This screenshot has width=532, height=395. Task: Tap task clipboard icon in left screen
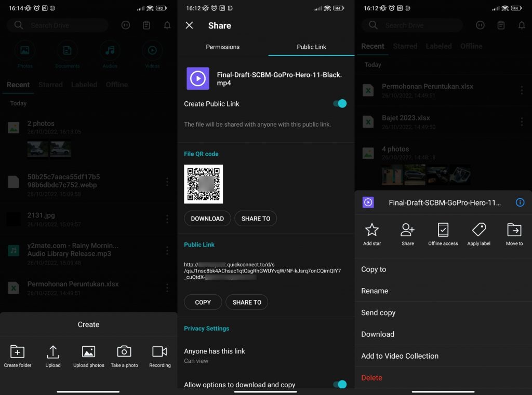[x=146, y=25]
